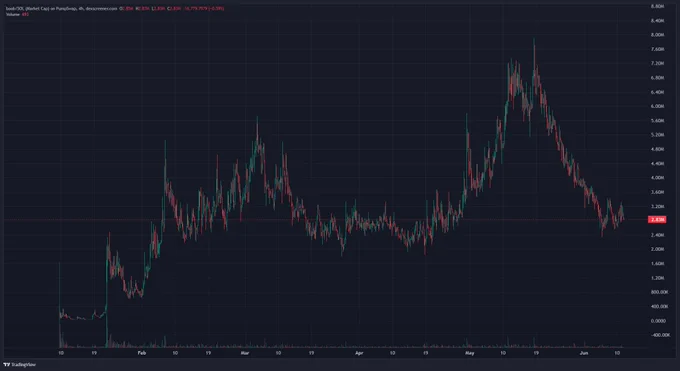The height and width of the screenshot is (371, 680).
Task: Select the 1.60M price scale value
Action: (657, 264)
